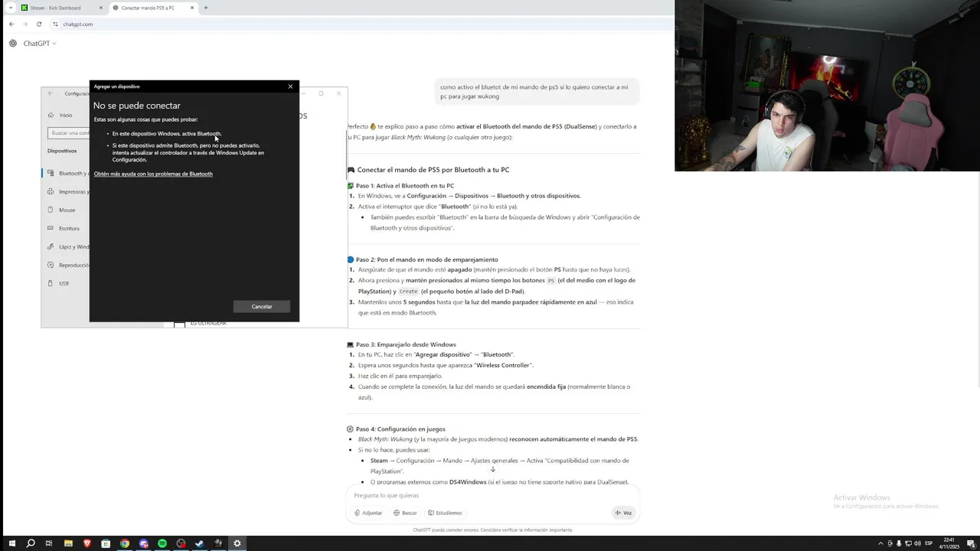Open File Explorer from the taskbar
The width and height of the screenshot is (980, 551).
68,543
